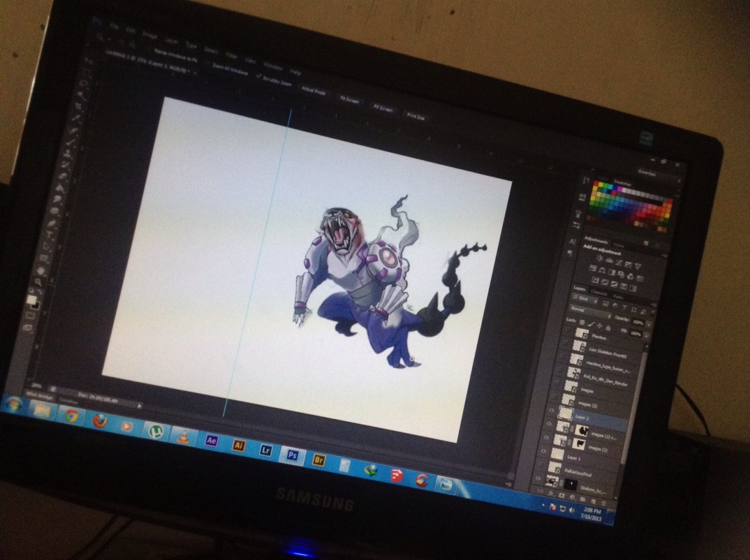Click the Windows Start button
Viewport: 750px width, 560px height.
[13, 405]
